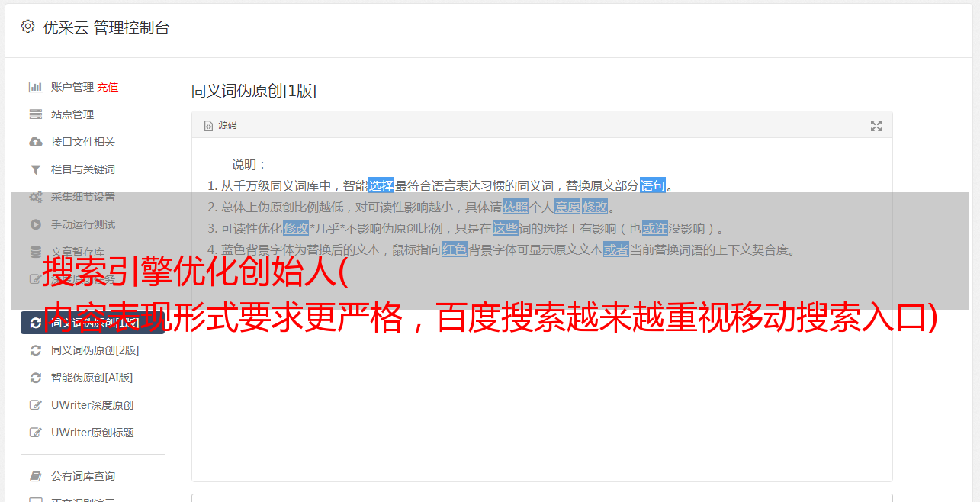Click the edit icon beside UWriter原创标题
Viewport: 980px width, 502px height.
35,433
